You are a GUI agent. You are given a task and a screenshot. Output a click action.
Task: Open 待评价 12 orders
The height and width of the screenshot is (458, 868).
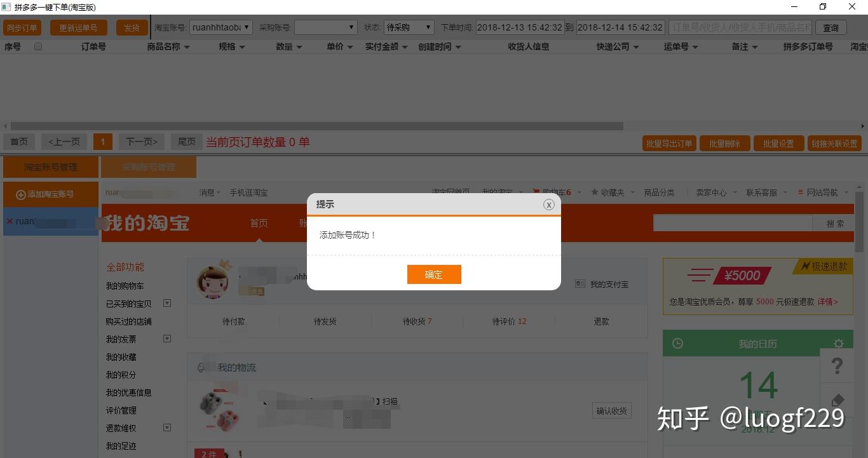509,321
